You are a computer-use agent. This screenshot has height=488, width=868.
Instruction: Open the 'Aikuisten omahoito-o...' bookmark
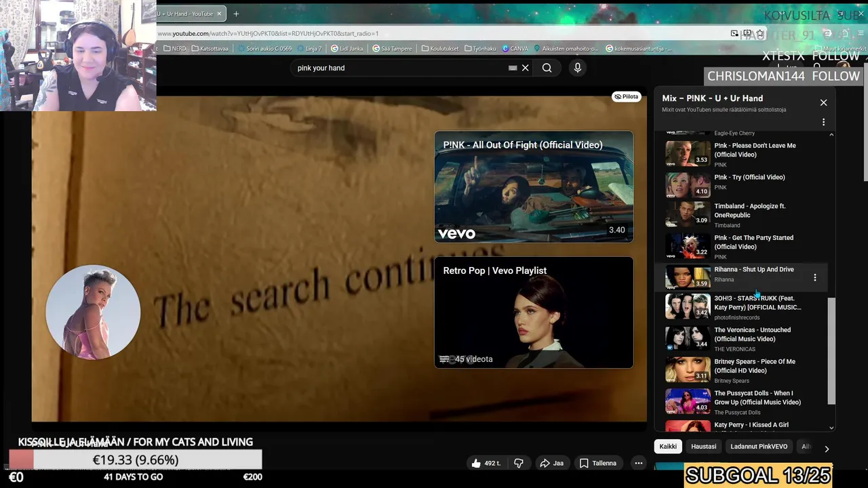point(566,49)
